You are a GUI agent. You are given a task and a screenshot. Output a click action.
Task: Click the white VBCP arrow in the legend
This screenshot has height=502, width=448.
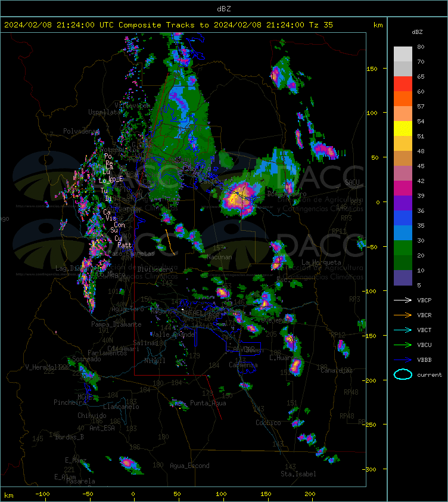click(x=403, y=300)
